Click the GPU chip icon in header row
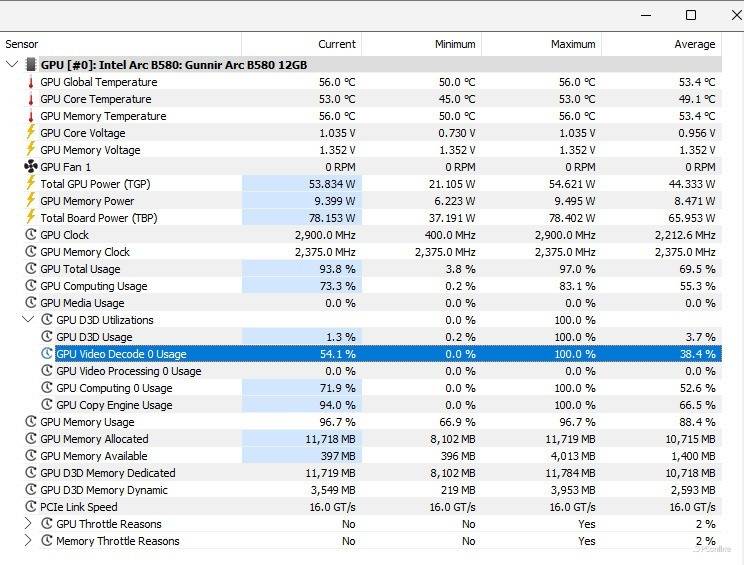Viewport: 744px width, 565px height. pyautogui.click(x=30, y=65)
